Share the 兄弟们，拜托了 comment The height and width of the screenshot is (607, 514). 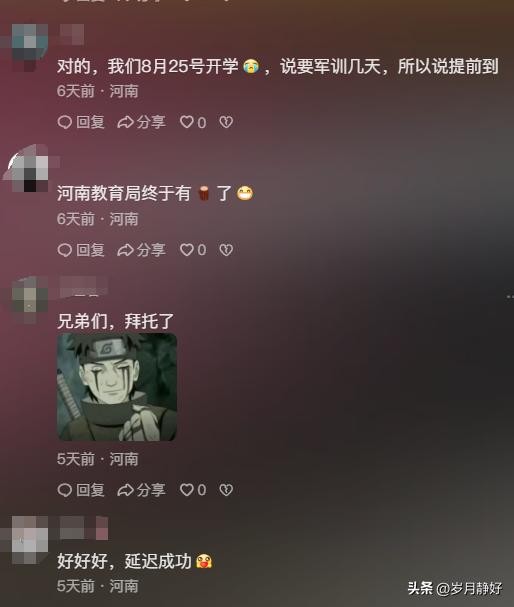click(141, 490)
